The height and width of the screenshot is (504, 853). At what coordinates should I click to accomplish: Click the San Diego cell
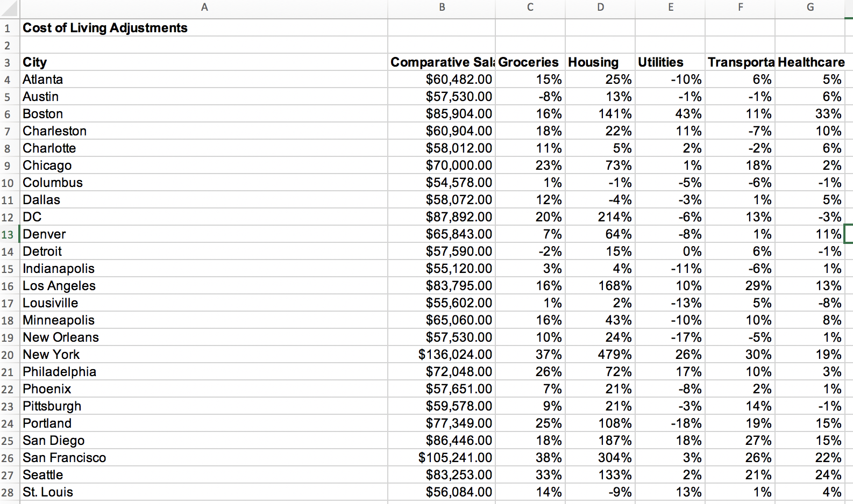204,441
